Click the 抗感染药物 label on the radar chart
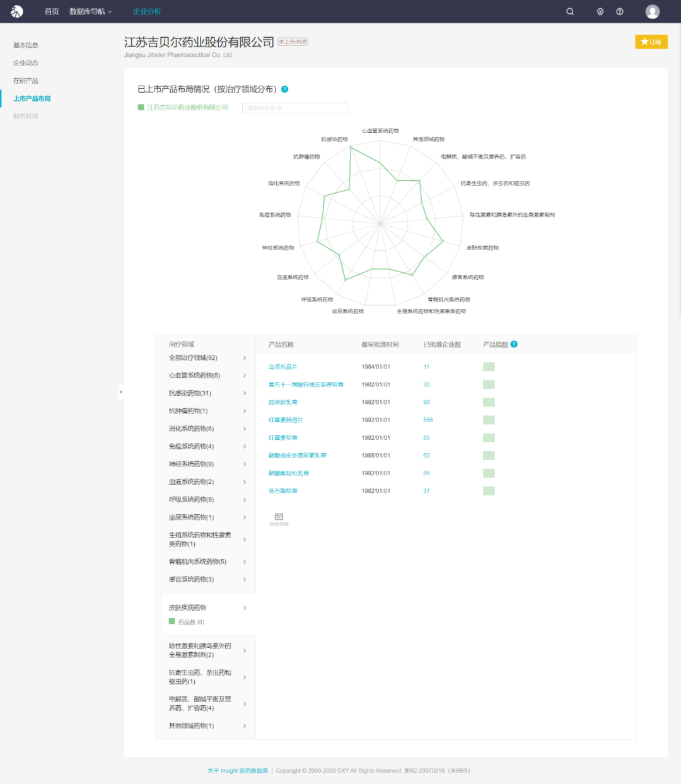The image size is (681, 784). pos(334,139)
